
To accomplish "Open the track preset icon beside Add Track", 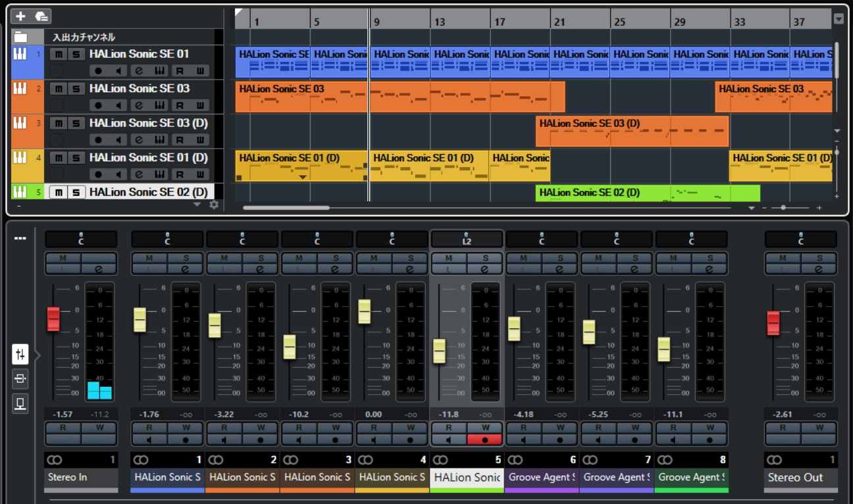I will click(x=41, y=16).
